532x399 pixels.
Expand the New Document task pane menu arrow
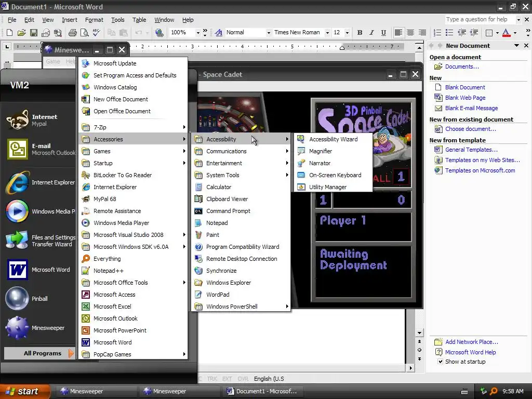(x=516, y=46)
